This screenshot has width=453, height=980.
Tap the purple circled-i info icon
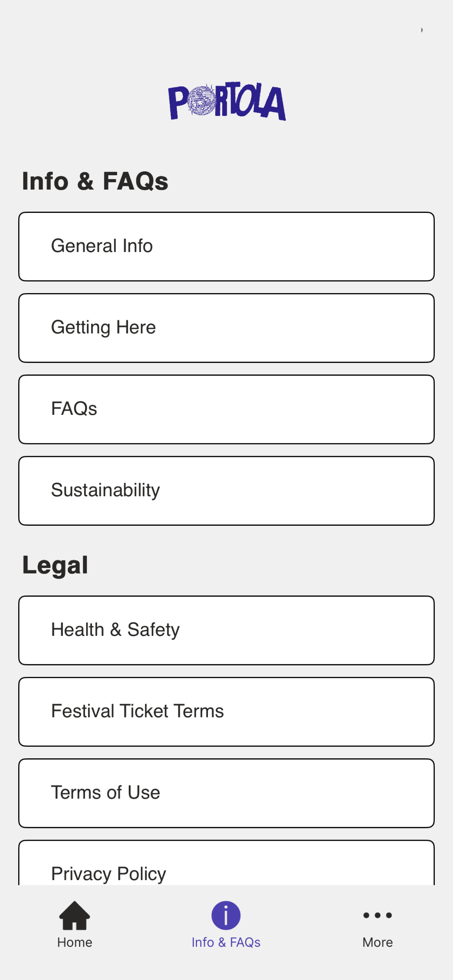point(226,915)
